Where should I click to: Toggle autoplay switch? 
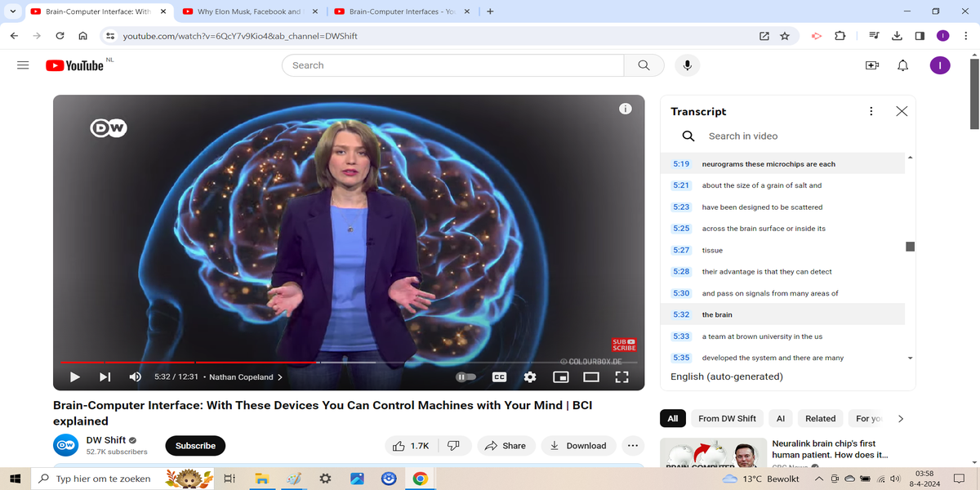(465, 377)
